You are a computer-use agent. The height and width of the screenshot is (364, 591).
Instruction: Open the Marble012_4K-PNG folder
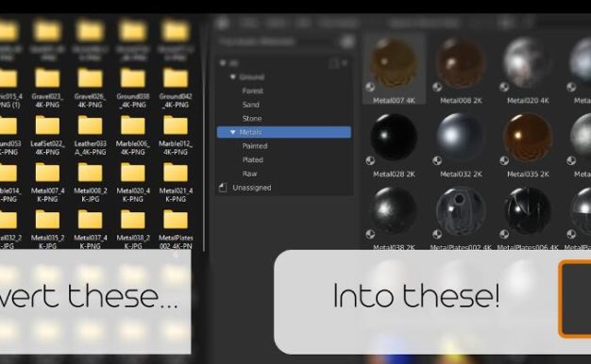(x=176, y=135)
